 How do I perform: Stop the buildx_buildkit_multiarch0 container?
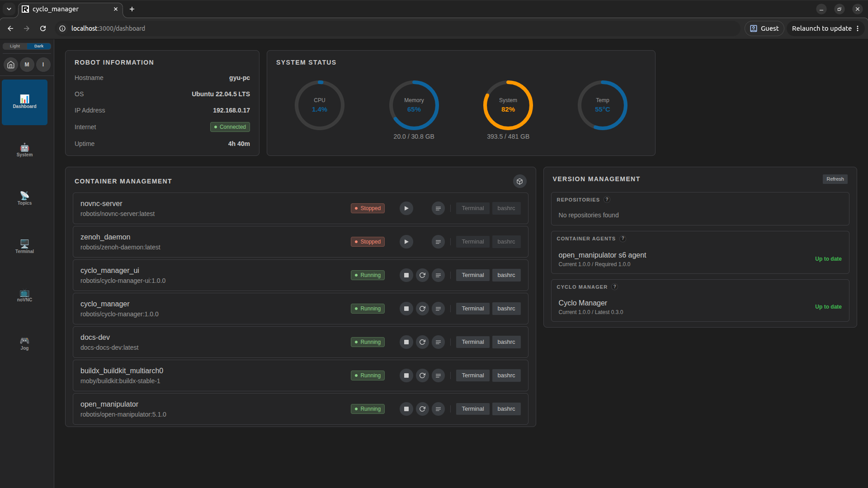pos(406,375)
